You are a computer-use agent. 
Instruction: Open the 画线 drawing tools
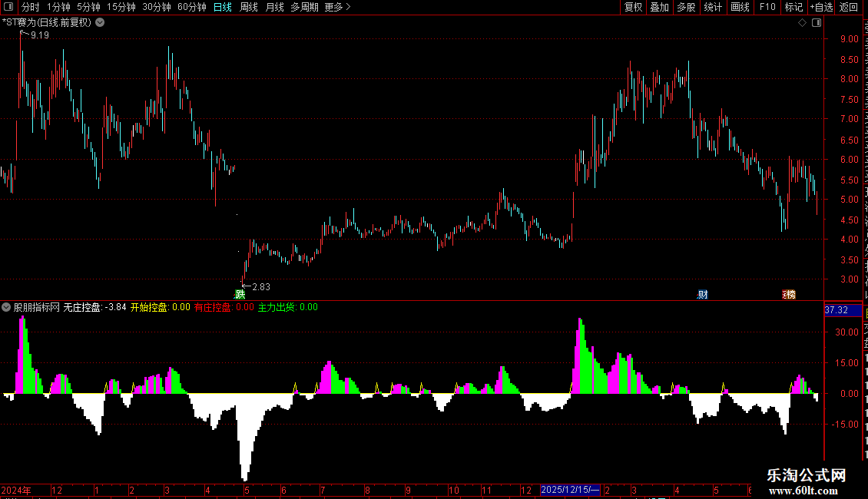pos(740,7)
